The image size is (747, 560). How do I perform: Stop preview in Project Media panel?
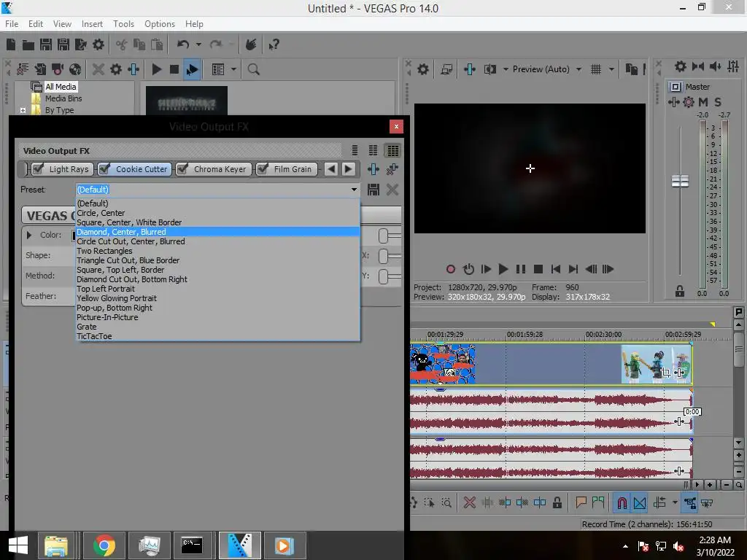[174, 69]
